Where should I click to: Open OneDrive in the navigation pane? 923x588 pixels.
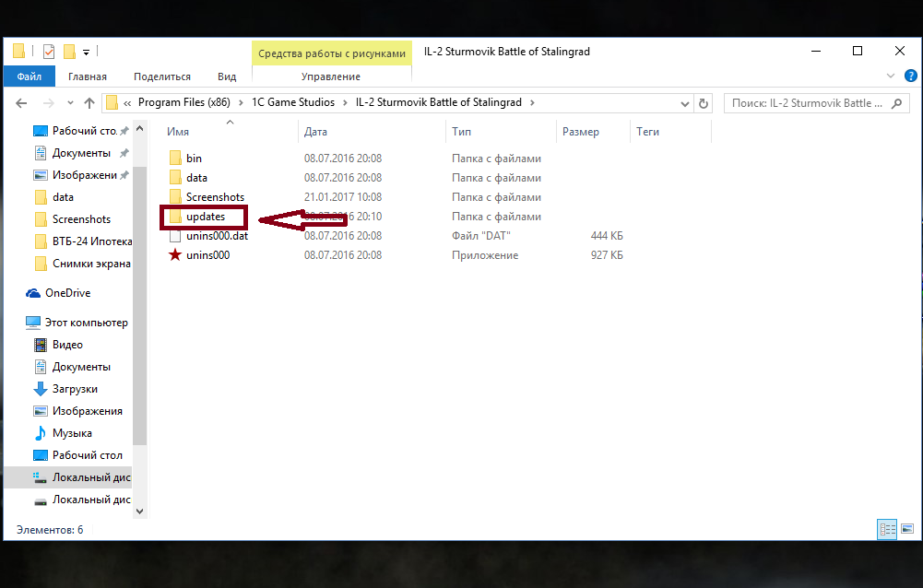pos(67,293)
